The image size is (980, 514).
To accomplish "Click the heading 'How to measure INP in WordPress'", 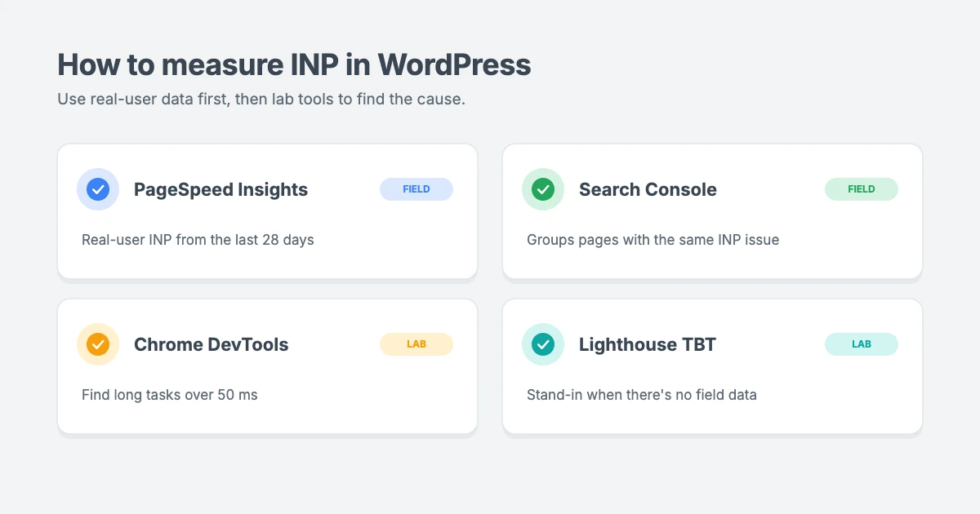I will [294, 64].
